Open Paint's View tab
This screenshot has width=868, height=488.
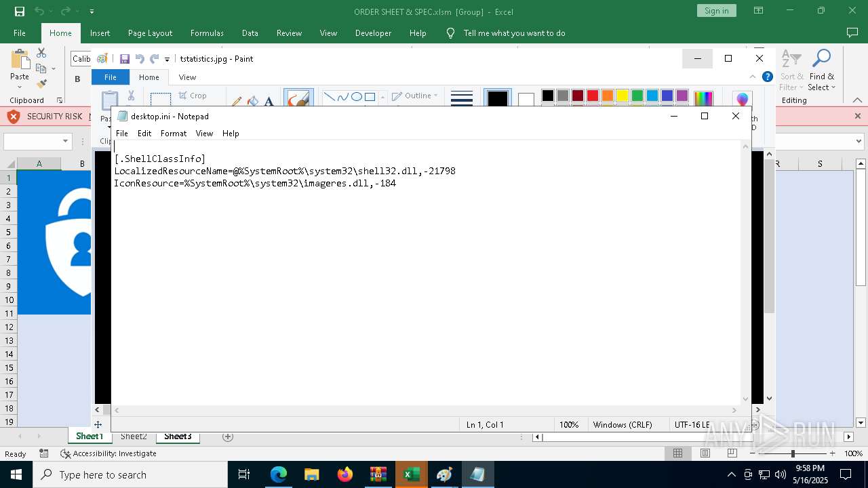coord(187,77)
